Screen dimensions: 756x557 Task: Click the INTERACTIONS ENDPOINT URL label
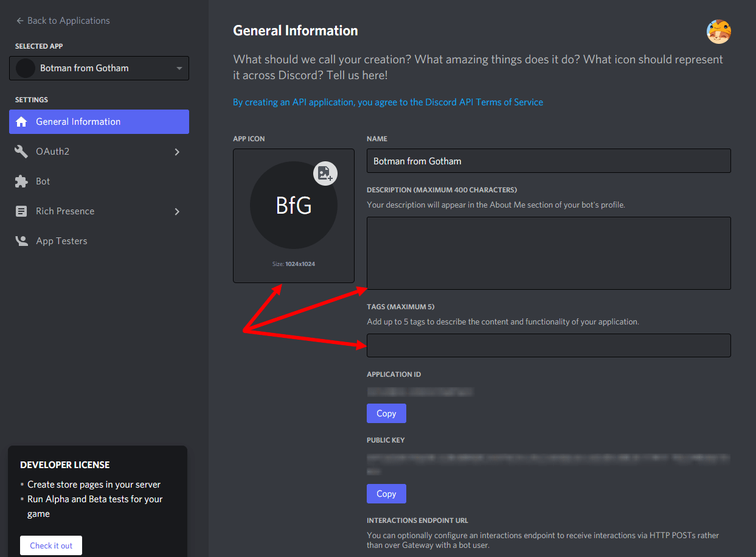[x=417, y=520]
